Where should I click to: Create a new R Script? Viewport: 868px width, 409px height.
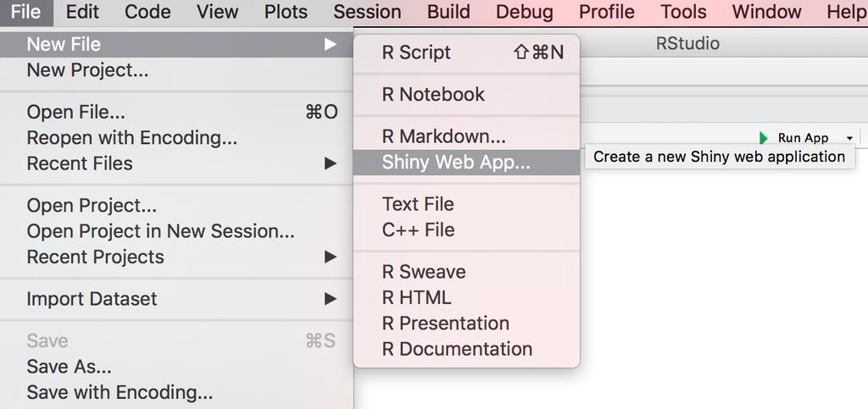[467, 53]
